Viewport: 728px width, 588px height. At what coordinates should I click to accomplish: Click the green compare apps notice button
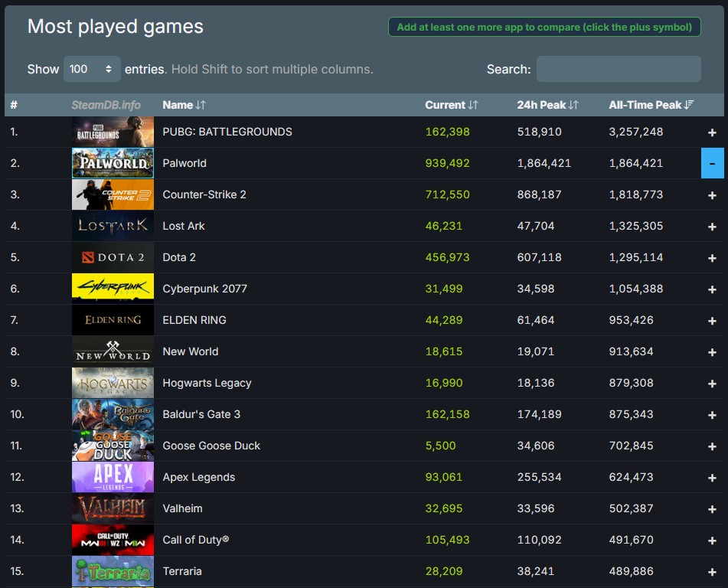pyautogui.click(x=544, y=27)
